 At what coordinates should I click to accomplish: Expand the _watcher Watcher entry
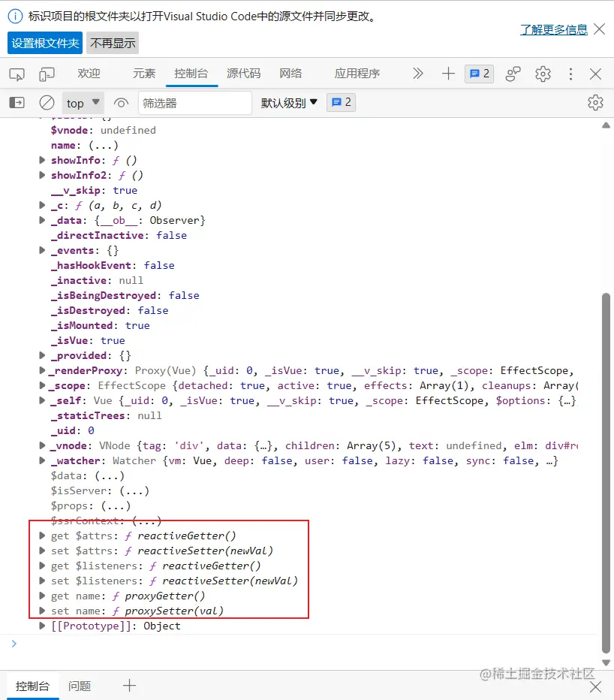point(42,460)
